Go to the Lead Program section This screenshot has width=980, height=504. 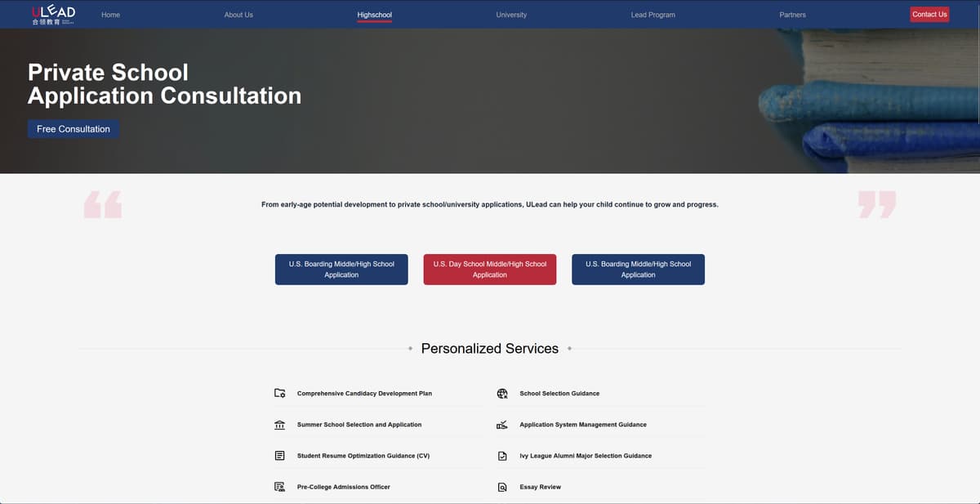pos(653,14)
